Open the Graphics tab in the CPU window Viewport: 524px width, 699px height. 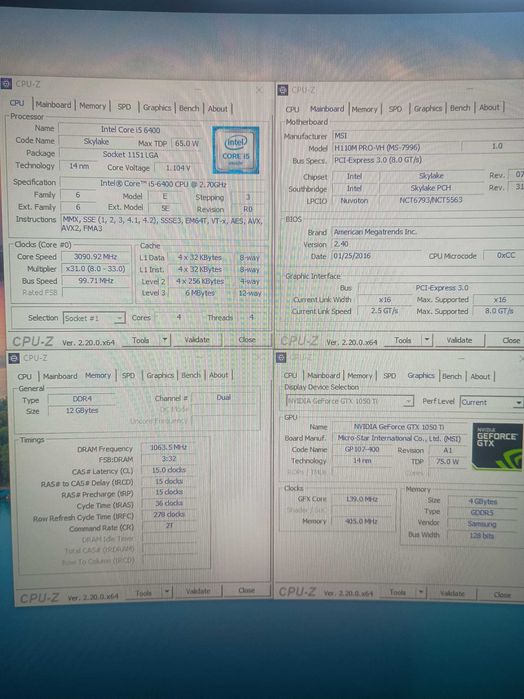point(157,108)
